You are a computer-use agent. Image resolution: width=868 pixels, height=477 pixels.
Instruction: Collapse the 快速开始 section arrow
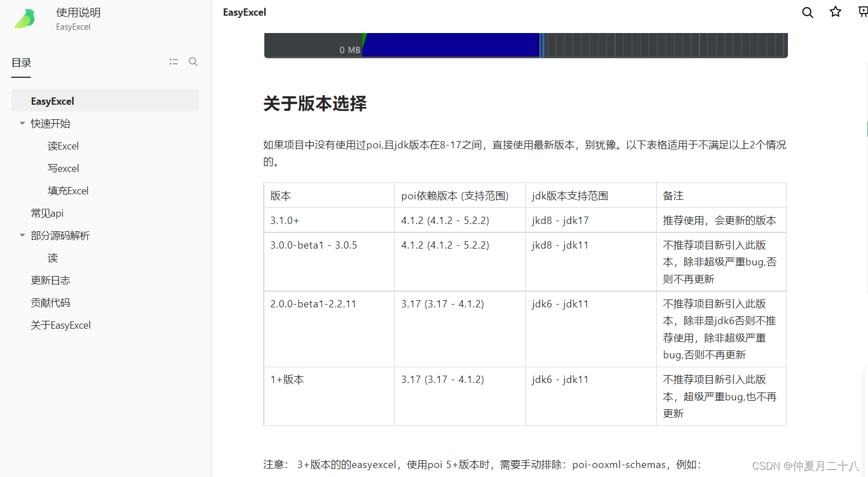point(22,123)
